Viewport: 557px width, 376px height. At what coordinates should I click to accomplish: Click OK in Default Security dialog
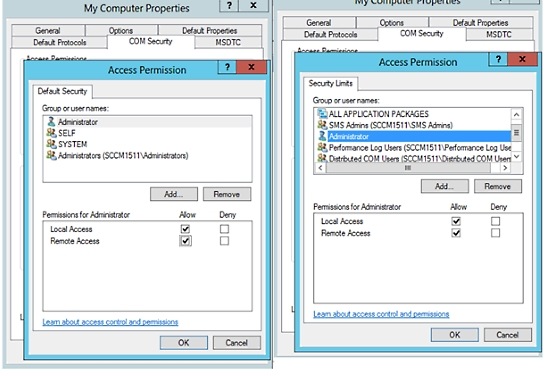click(184, 343)
